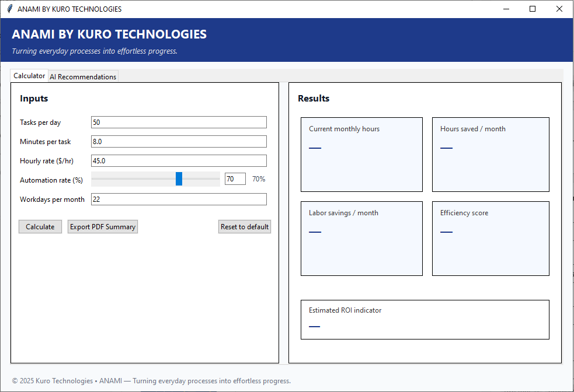Maximize the ANAMI window

point(532,9)
